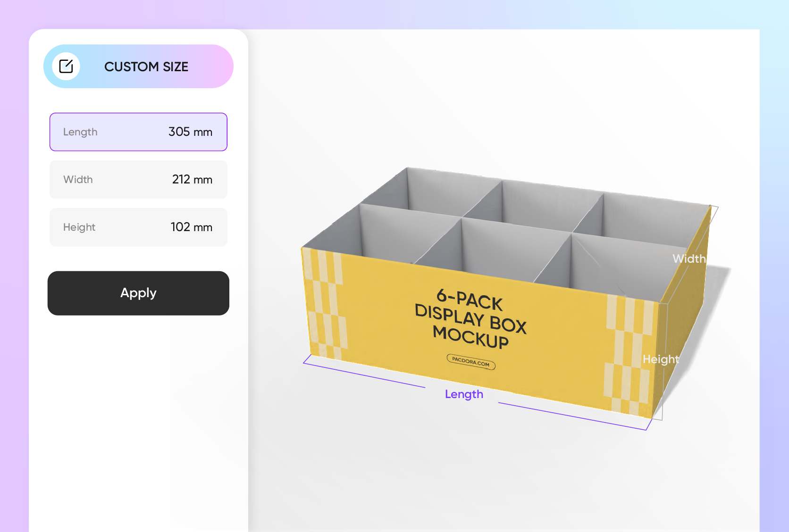Select the purple Length dimension label

[464, 394]
